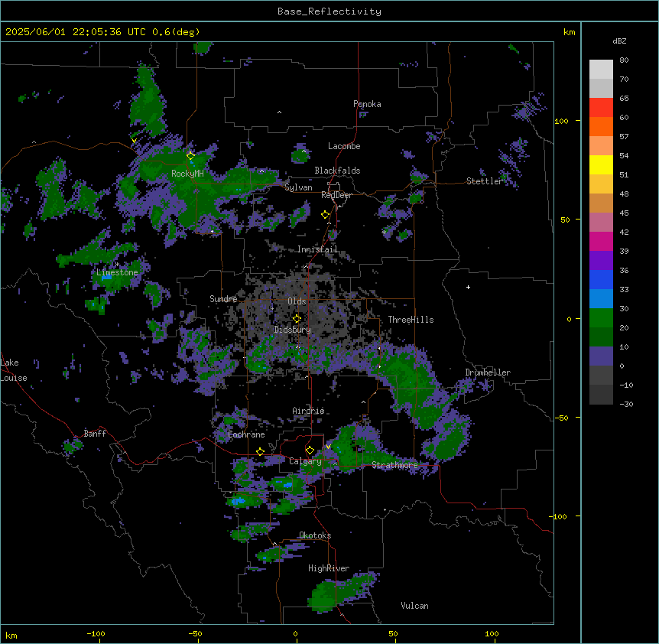Image resolution: width=659 pixels, height=644 pixels.
Task: Click the Innisfail town label
Action: [x=317, y=249]
